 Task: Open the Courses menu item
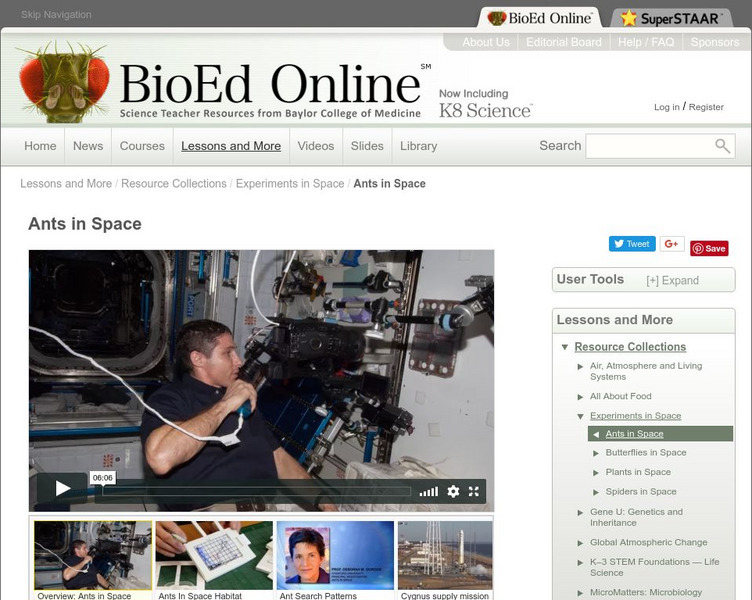pyautogui.click(x=142, y=146)
